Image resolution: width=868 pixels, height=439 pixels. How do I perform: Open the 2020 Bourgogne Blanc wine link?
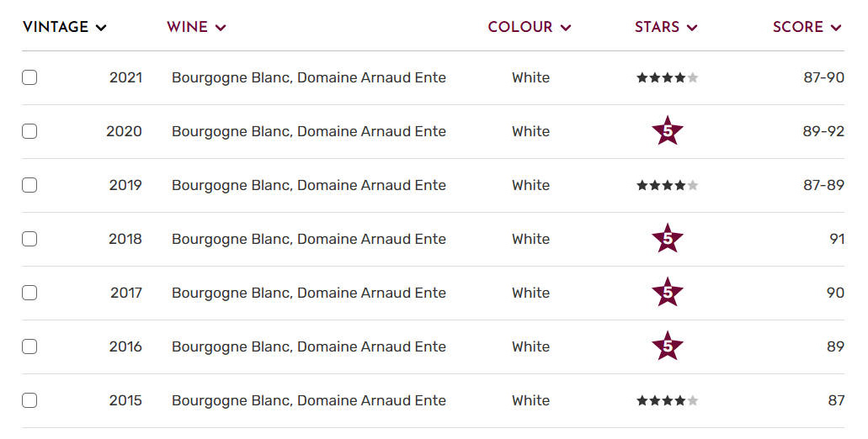(x=308, y=131)
